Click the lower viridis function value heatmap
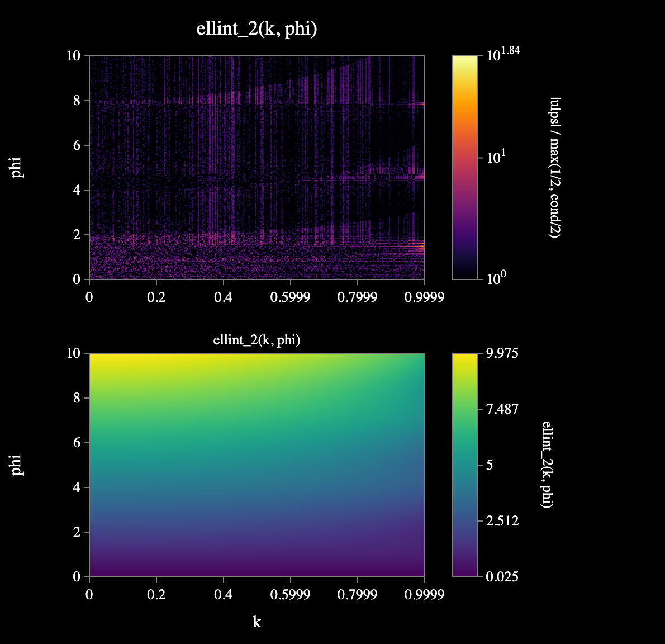 pyautogui.click(x=256, y=465)
